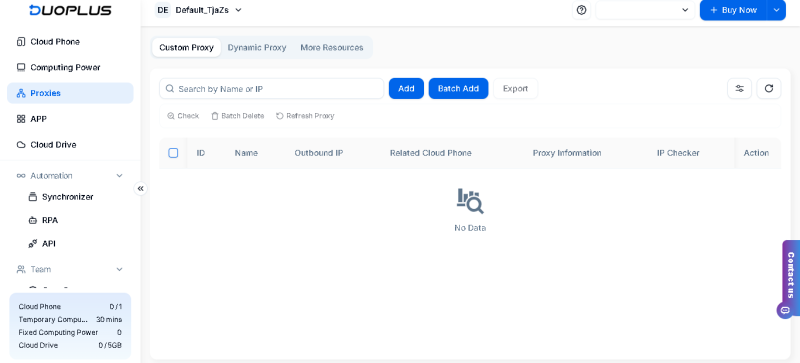Click the Export button
Image resolution: width=800 pixels, height=363 pixels.
[x=515, y=89]
